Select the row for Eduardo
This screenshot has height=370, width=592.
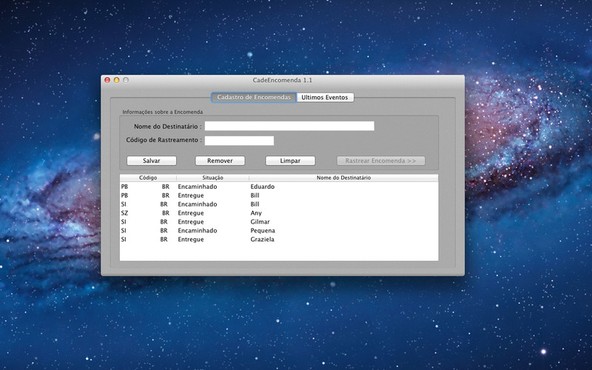pyautogui.click(x=279, y=187)
